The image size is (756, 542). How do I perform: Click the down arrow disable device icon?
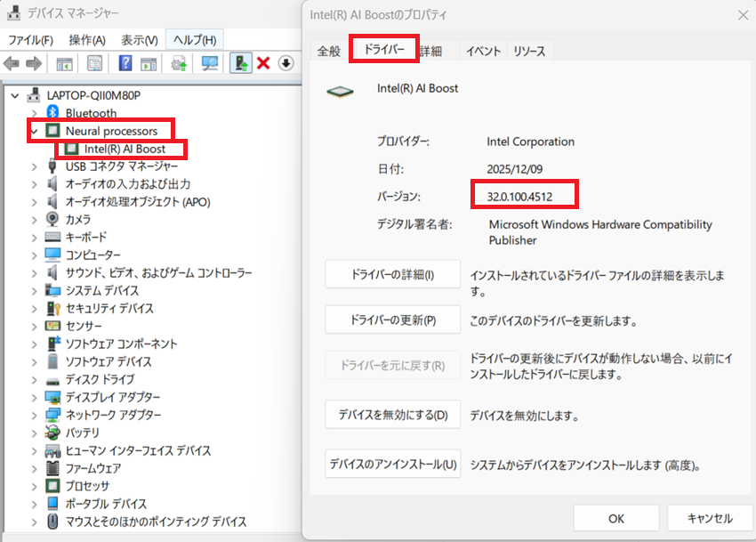[x=286, y=63]
